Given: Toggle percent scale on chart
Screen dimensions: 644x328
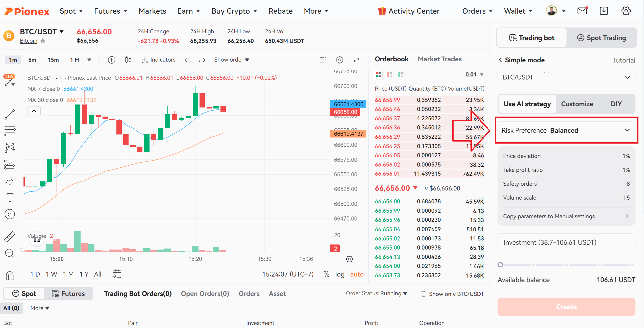Looking at the screenshot, I should click(x=326, y=274).
